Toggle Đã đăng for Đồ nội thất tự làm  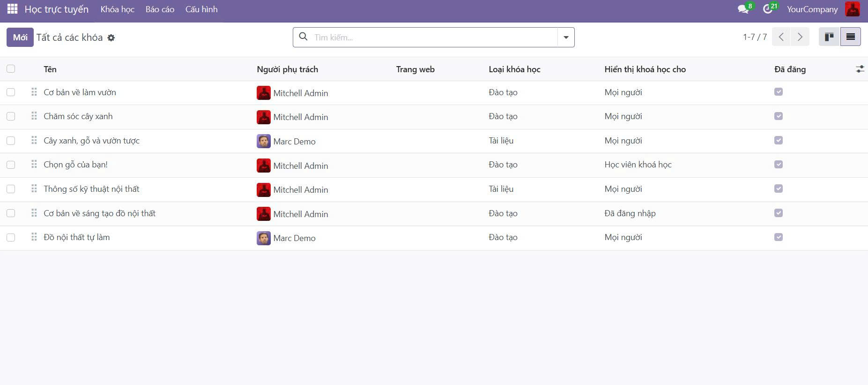[779, 237]
